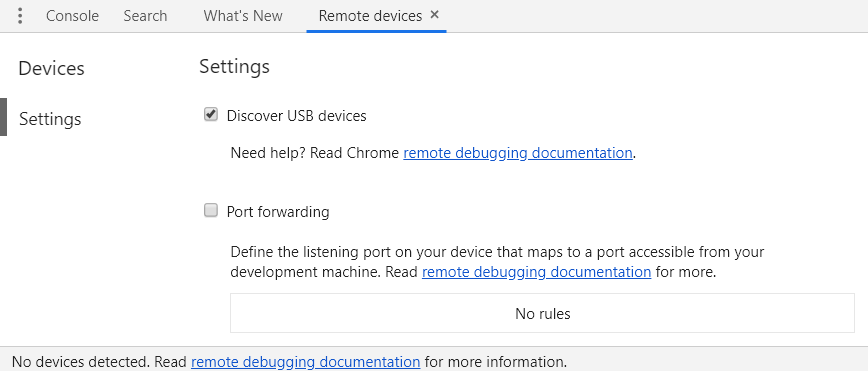
Task: Select Devices in the left sidebar
Action: click(51, 68)
